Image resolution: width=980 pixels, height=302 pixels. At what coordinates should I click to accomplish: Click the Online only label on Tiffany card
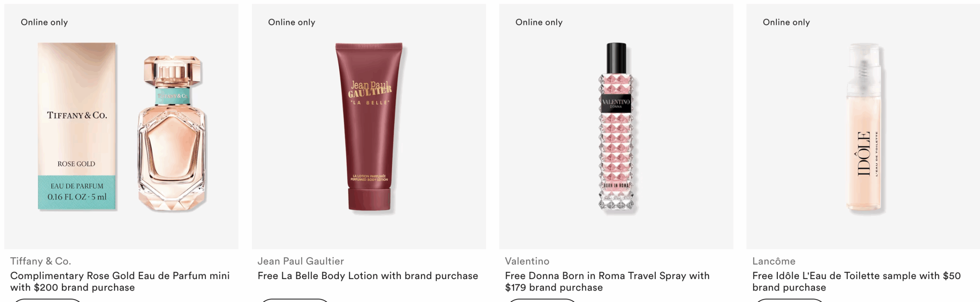click(x=44, y=22)
